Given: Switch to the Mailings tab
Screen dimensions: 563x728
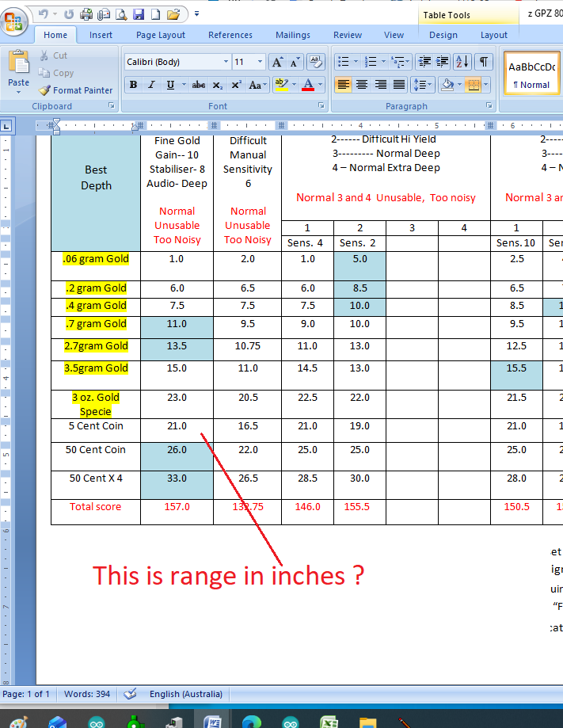Looking at the screenshot, I should pyautogui.click(x=293, y=35).
